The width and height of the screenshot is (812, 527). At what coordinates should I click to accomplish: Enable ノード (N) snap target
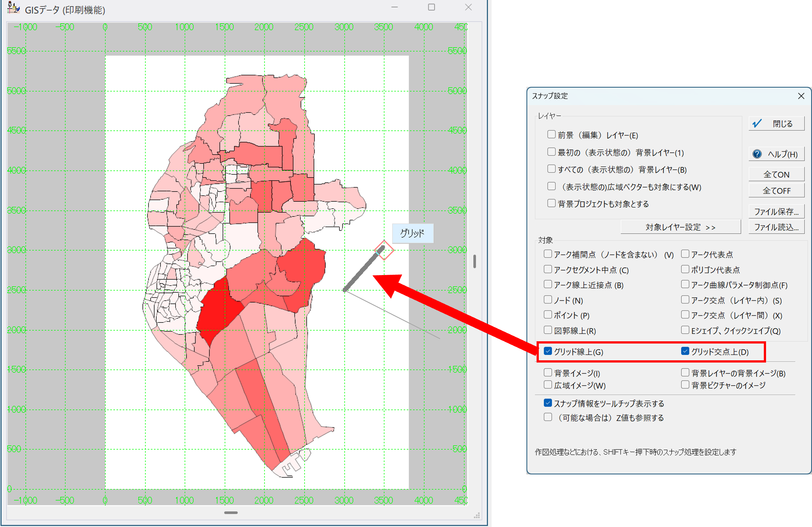click(548, 300)
